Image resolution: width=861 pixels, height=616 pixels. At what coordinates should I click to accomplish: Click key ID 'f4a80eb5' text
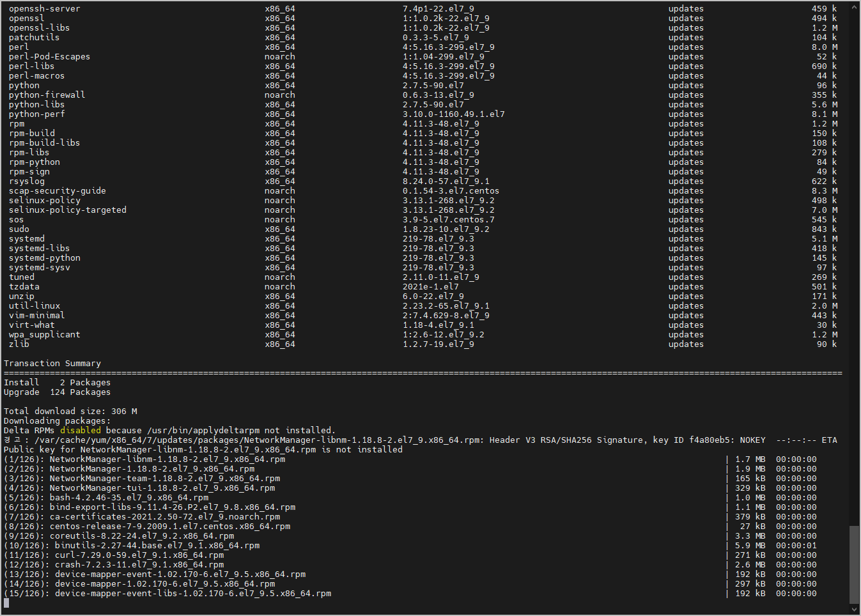pyautogui.click(x=710, y=440)
